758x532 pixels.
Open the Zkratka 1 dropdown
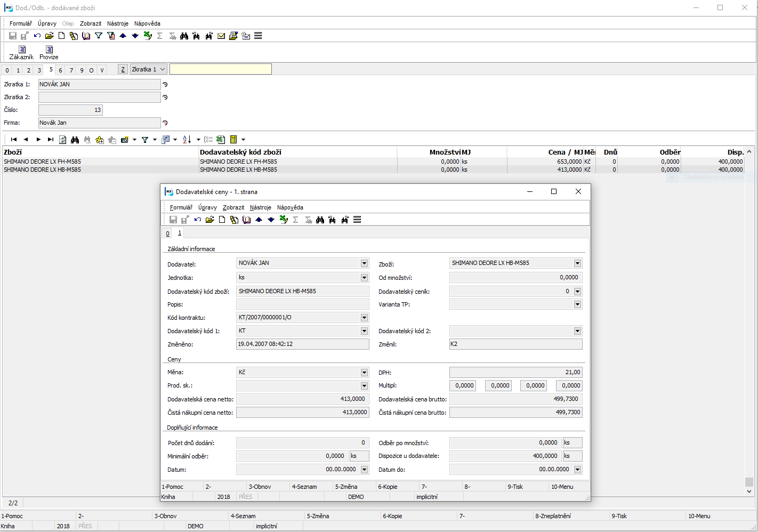click(x=163, y=69)
